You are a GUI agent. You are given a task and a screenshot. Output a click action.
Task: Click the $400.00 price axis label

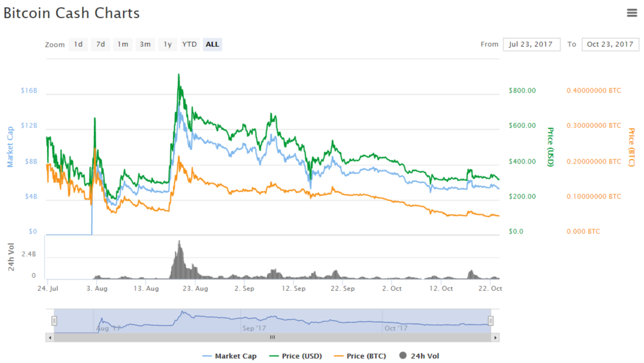522,161
